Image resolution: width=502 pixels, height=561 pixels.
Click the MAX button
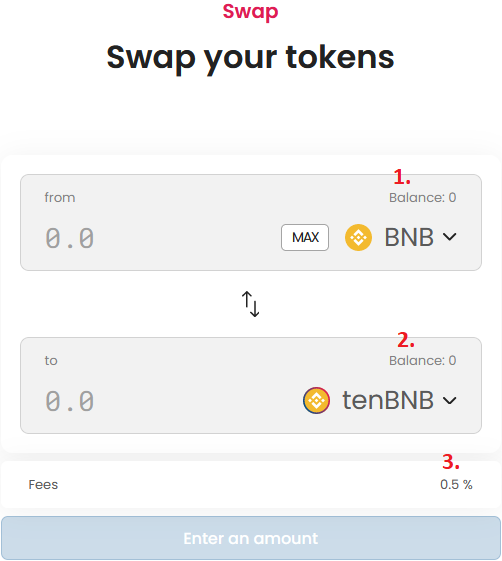305,237
